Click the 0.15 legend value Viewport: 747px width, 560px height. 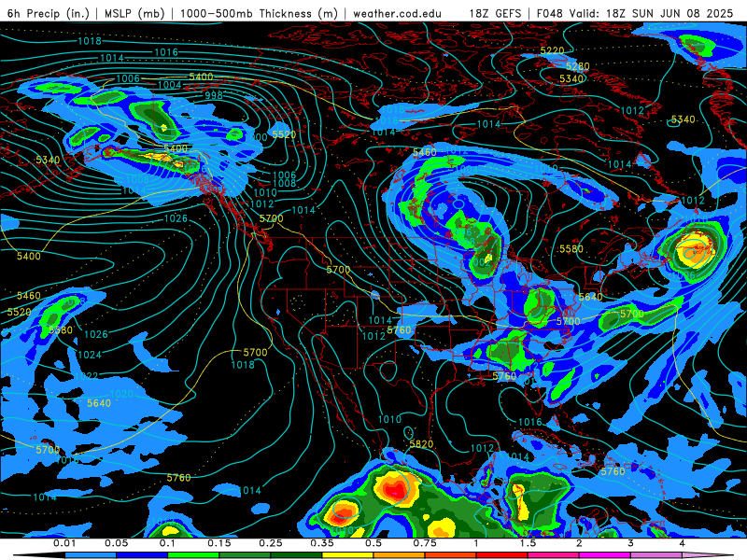pos(219,543)
